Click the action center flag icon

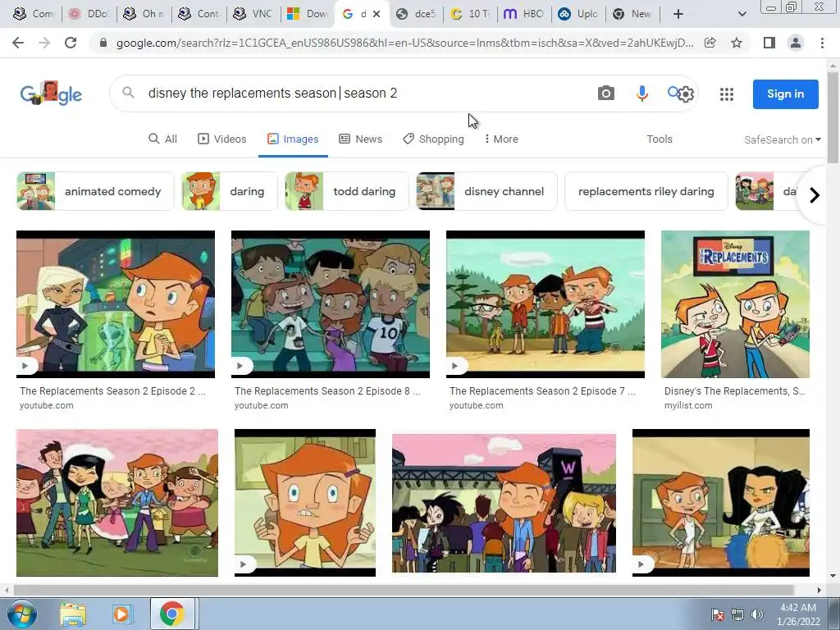717,614
